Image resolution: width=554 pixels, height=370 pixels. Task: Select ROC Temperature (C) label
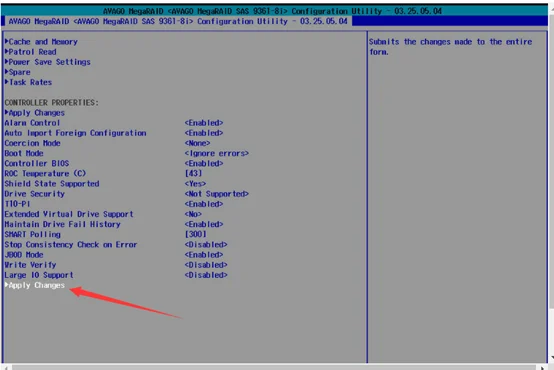(45, 174)
